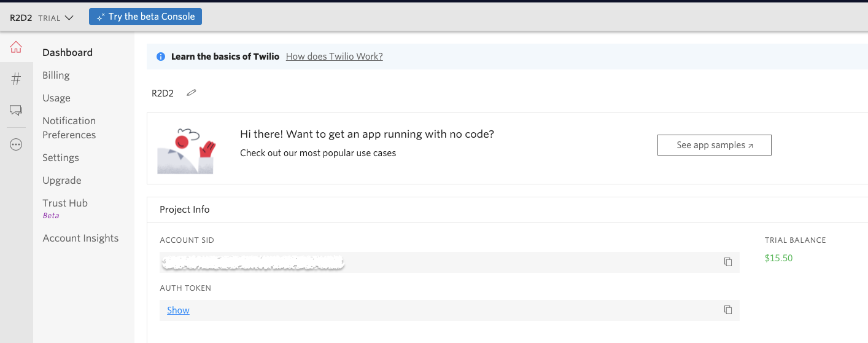View Account Insights

point(80,238)
